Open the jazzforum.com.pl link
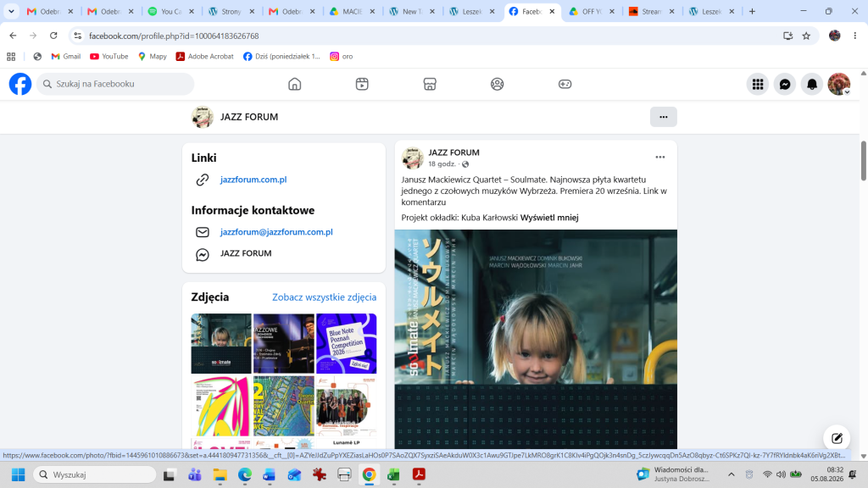 [x=253, y=180]
